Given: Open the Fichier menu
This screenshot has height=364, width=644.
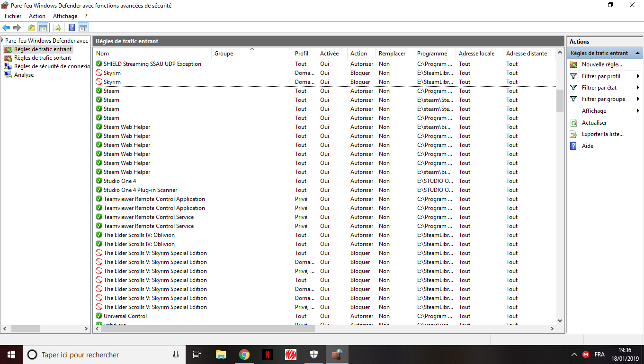Looking at the screenshot, I should tap(13, 16).
